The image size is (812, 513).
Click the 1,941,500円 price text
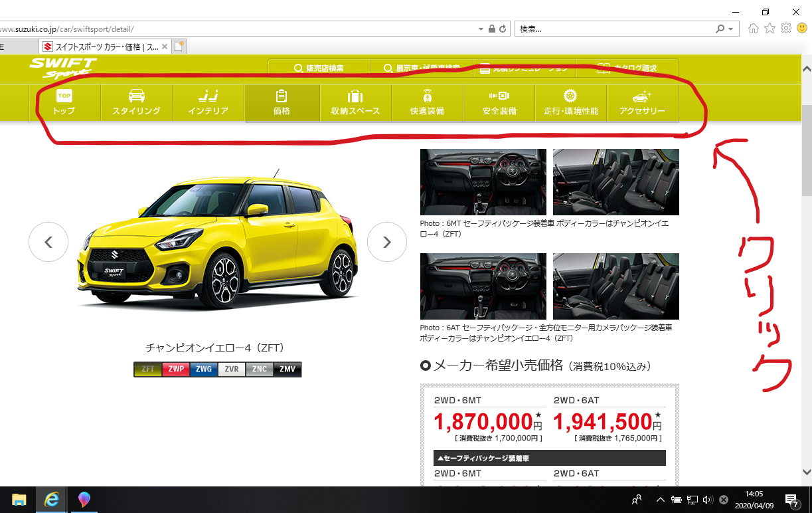click(x=608, y=421)
